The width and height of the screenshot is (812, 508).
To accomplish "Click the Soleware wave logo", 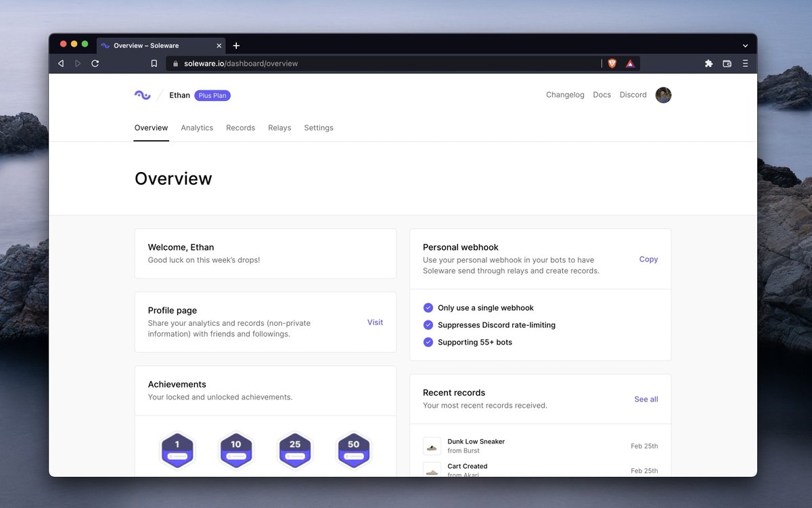I will click(x=142, y=96).
